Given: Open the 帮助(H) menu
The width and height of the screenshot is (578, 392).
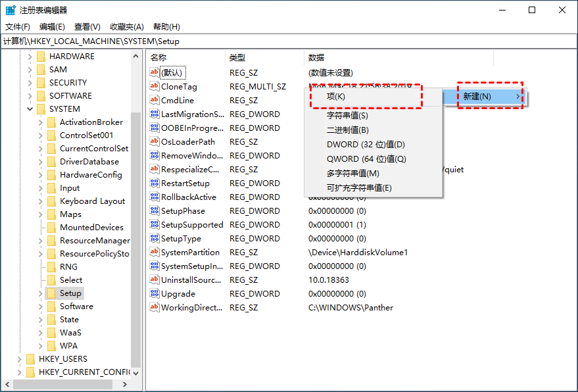Looking at the screenshot, I should [x=166, y=27].
